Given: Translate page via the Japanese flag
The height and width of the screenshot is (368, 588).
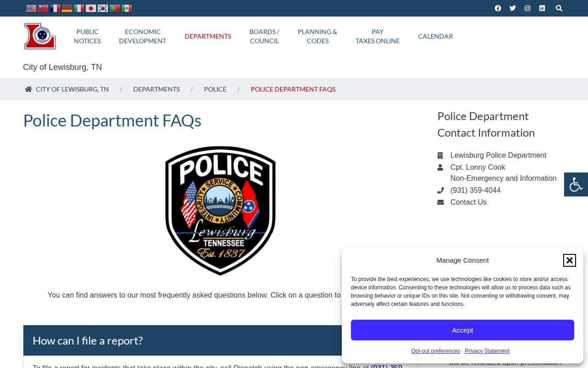Looking at the screenshot, I should pyautogui.click(x=91, y=8).
